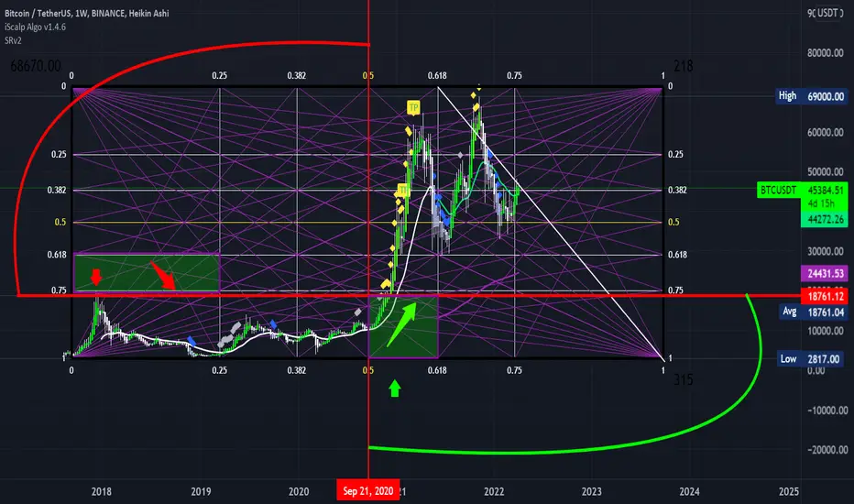Select the iScalp Algo v1.4.6 indicator label
Image resolution: width=854 pixels, height=504 pixels.
tap(35, 27)
